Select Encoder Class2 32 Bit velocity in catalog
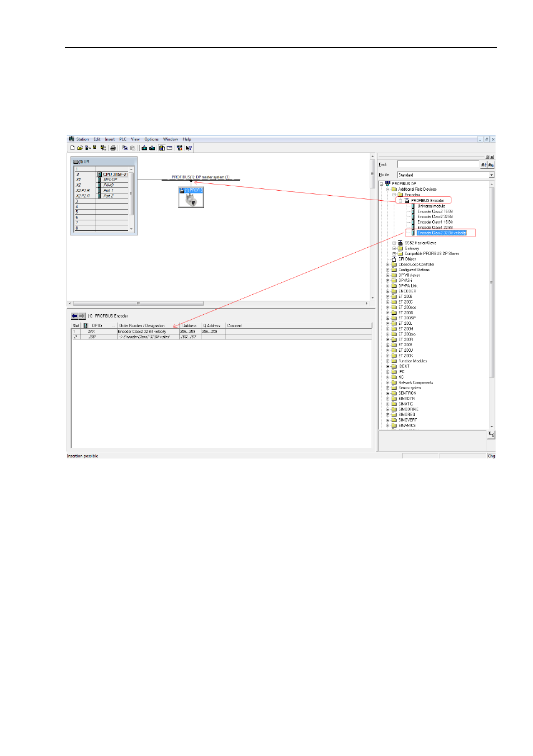Image resolution: width=533 pixels, height=756 pixels. (442, 233)
